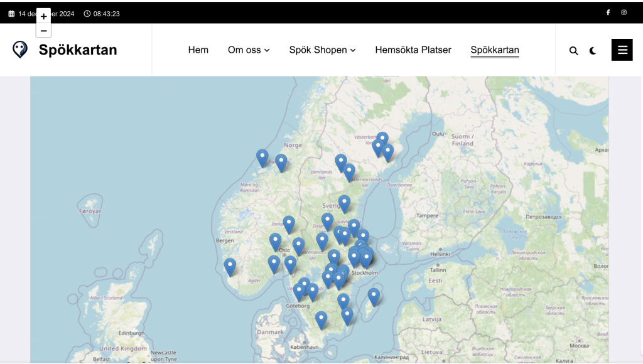Click the time 08:43:23 text
This screenshot has width=643, height=364.
click(x=107, y=14)
